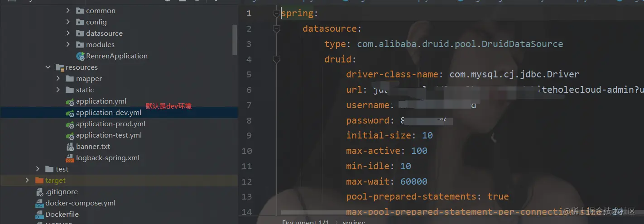Click the max-active value 100
The image size is (644, 224).
[x=419, y=151]
